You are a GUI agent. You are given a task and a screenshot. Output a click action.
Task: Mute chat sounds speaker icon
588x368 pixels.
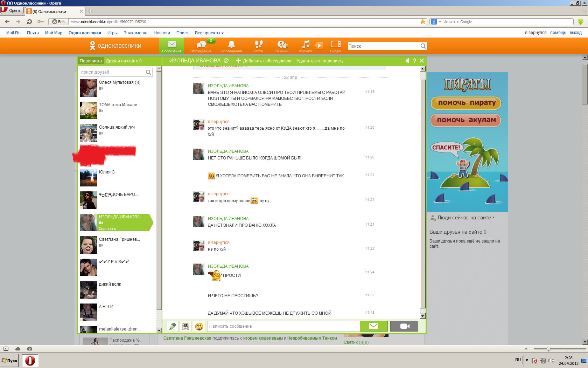(x=407, y=61)
